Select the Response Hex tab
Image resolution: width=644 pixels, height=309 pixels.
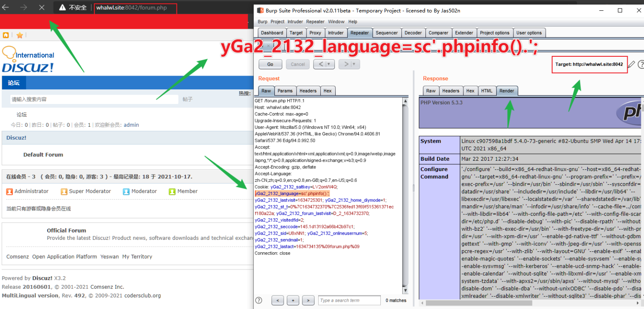[471, 91]
